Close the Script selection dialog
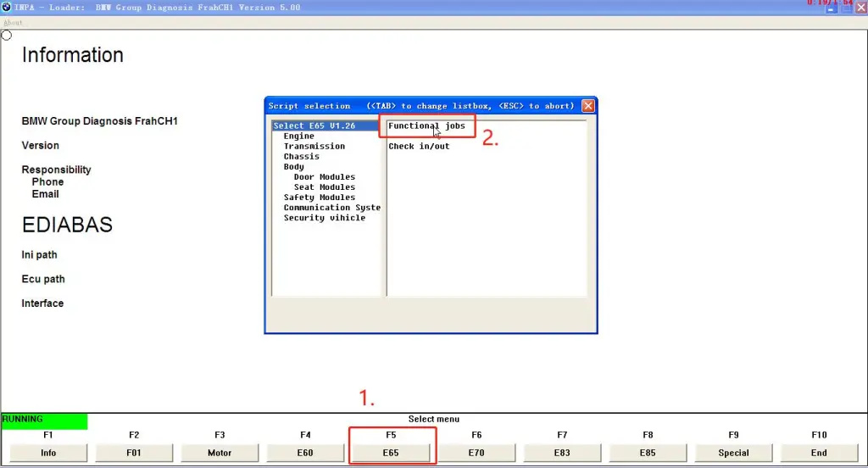Image resolution: width=868 pixels, height=468 pixels. pyautogui.click(x=588, y=105)
